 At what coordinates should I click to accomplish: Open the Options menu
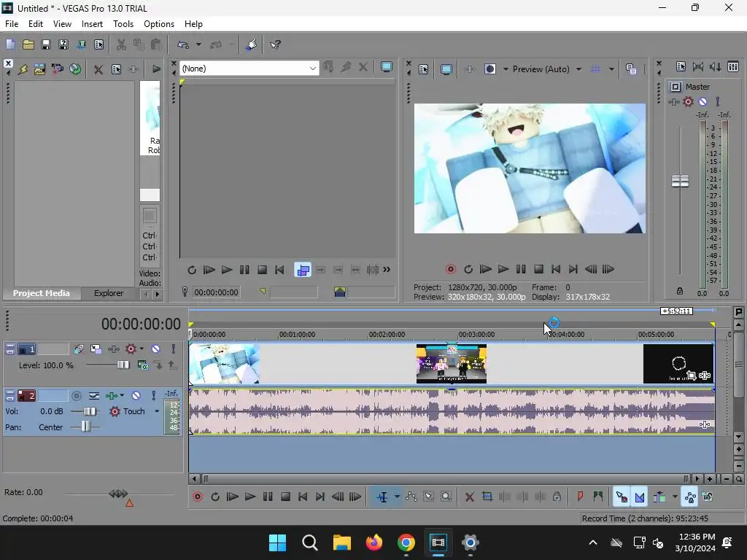click(x=158, y=24)
